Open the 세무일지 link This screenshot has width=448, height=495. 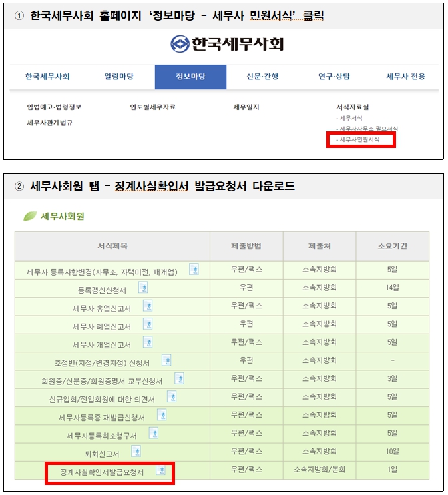(x=246, y=107)
